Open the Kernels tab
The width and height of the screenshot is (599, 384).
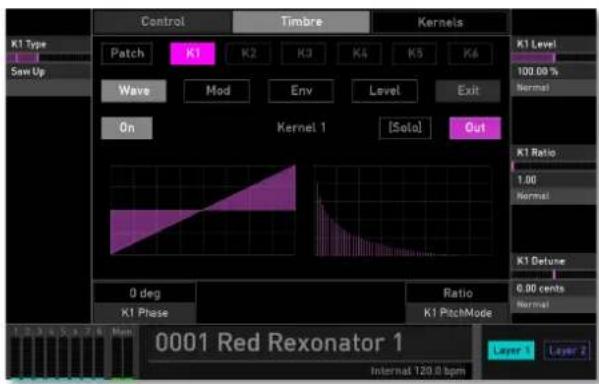pos(440,22)
